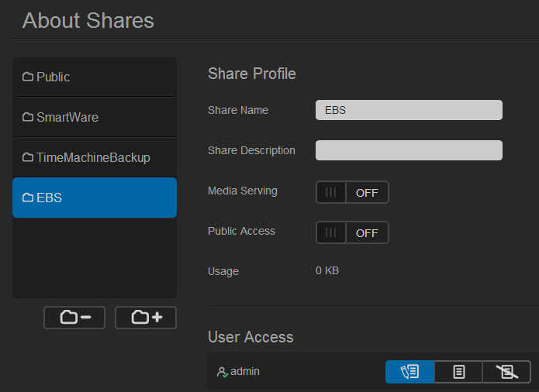Grant admin read/write access icon

(409, 372)
